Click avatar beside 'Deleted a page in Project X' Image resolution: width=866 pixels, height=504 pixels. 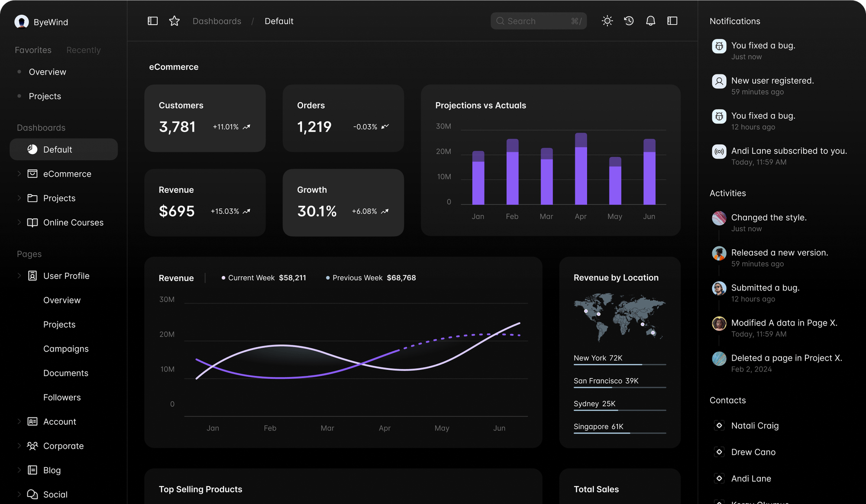click(x=719, y=358)
